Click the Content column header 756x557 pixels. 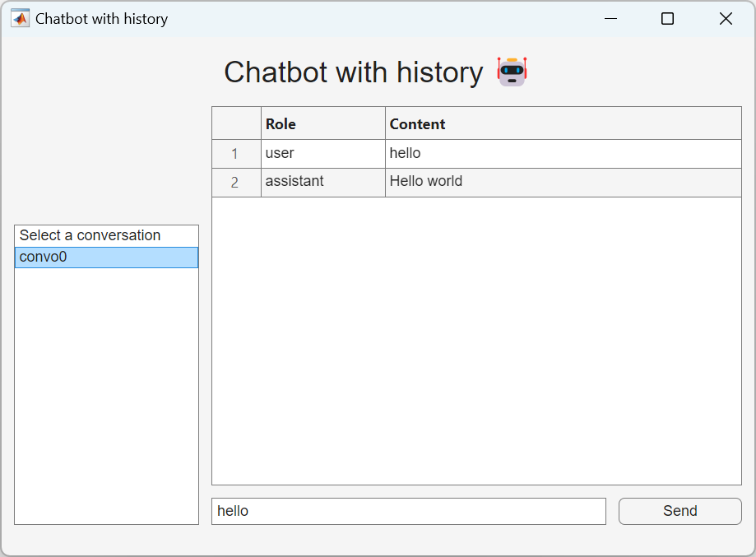[563, 123]
